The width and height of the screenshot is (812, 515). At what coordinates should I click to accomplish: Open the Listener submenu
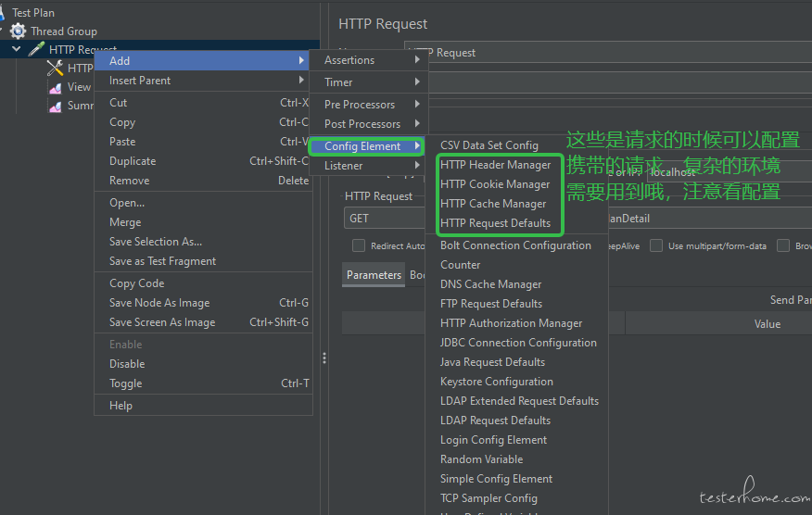coord(368,166)
